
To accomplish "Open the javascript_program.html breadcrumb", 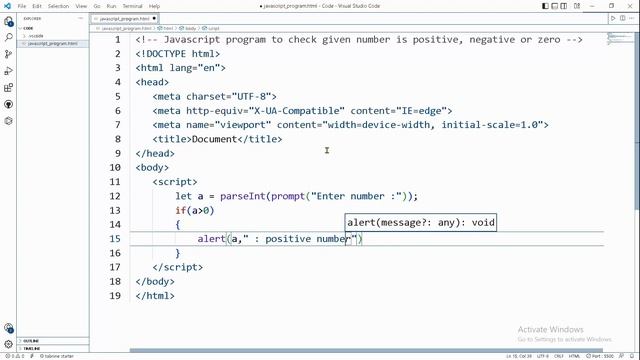I will pyautogui.click(x=124, y=29).
